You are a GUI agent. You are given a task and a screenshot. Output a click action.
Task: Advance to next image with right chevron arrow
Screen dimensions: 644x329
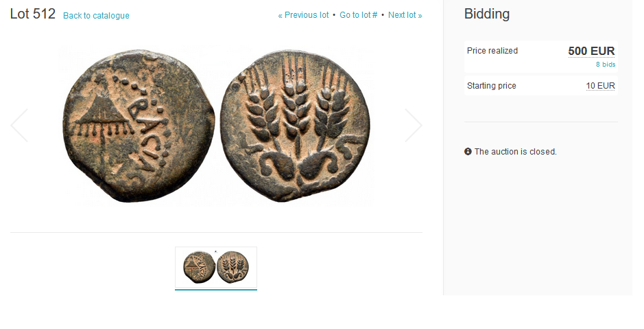point(413,126)
